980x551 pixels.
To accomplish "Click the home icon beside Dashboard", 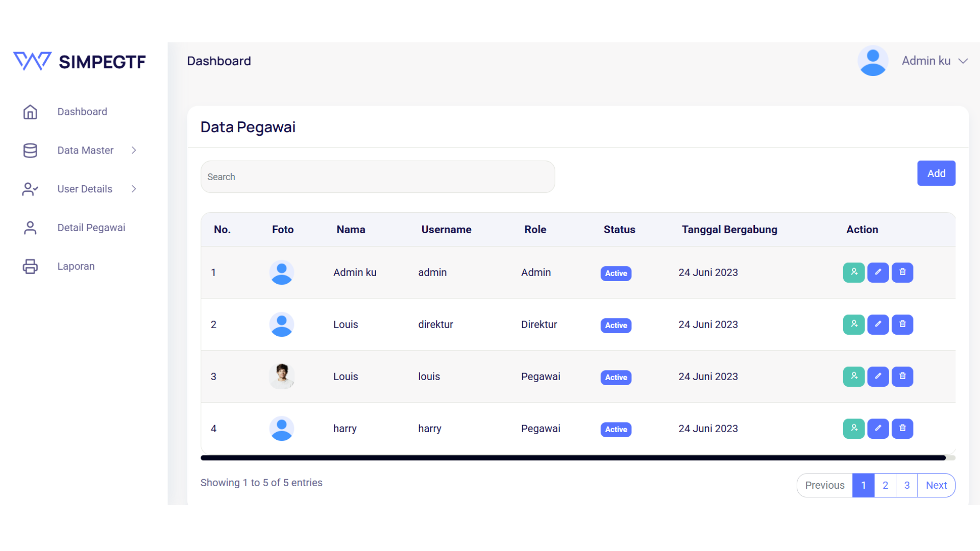I will [30, 112].
